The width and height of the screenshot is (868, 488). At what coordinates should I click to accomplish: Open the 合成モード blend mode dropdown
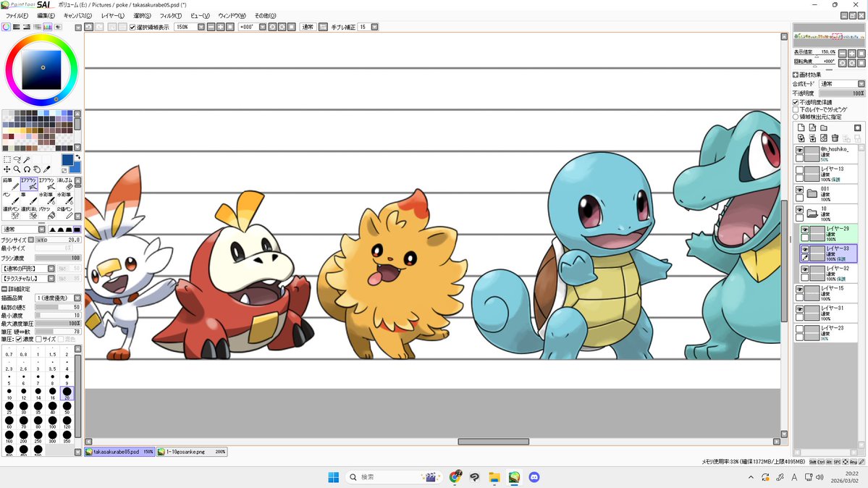pyautogui.click(x=841, y=84)
